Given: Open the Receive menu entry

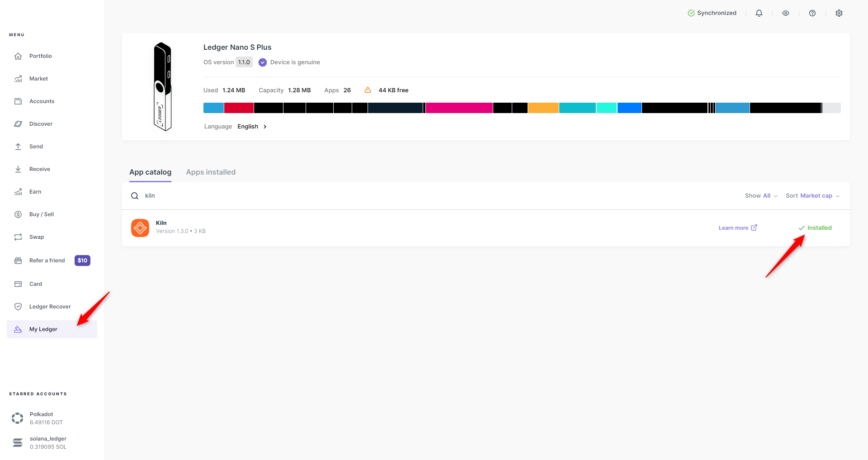Looking at the screenshot, I should (52, 169).
